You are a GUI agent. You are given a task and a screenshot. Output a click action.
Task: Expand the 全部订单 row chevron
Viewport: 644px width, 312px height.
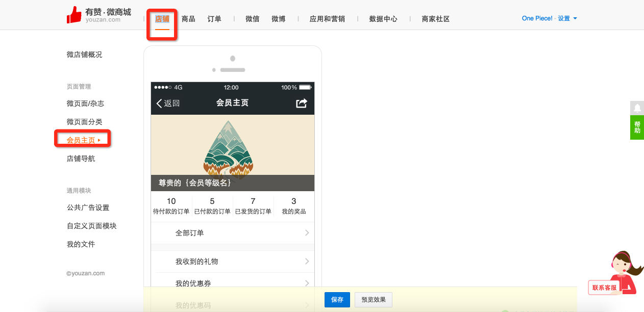307,233
